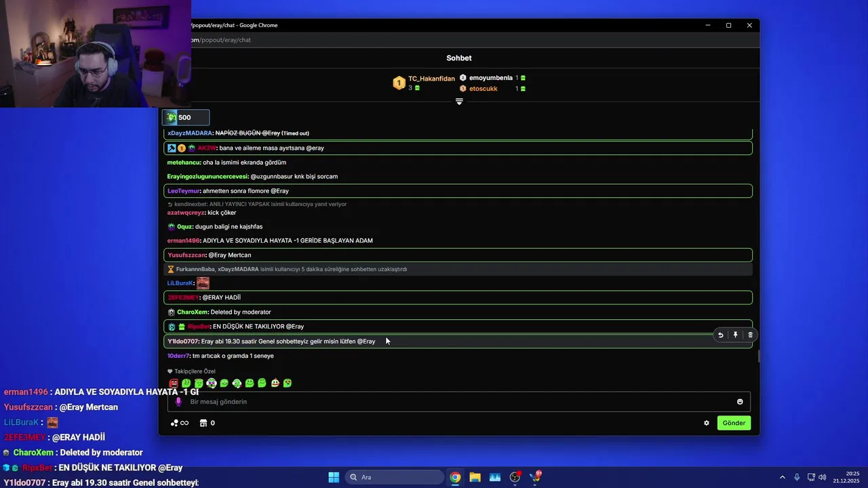Collapse the gift leaderboard with the arrow
Screen dimensions: 868x488
point(459,102)
